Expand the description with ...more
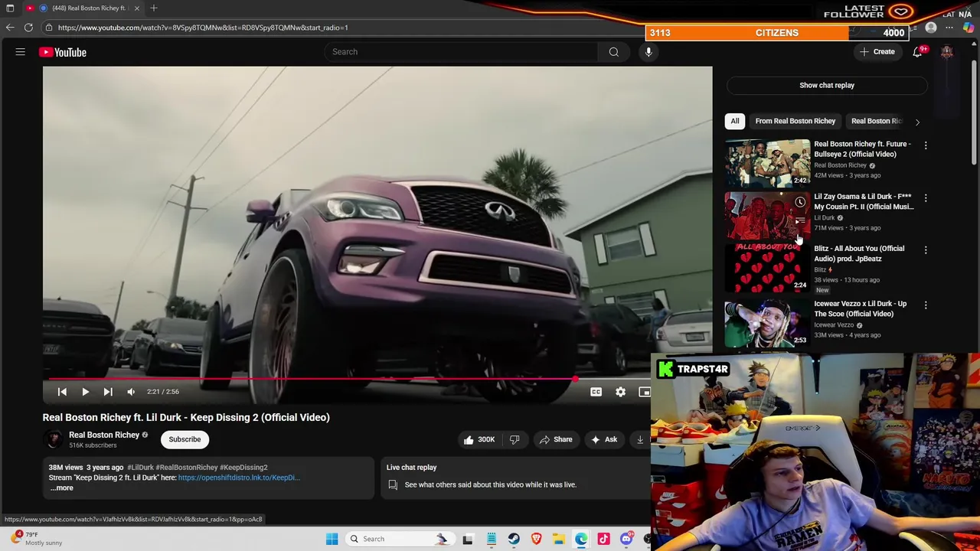The height and width of the screenshot is (551, 980). click(61, 488)
